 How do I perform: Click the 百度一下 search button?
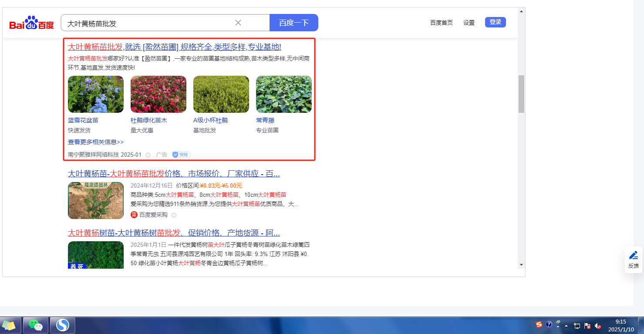pos(294,23)
